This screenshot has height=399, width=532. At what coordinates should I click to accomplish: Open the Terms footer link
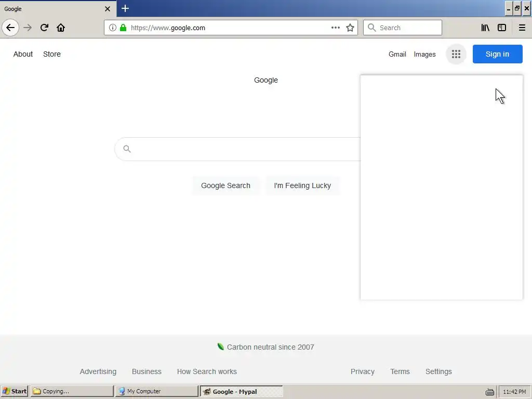(x=400, y=371)
